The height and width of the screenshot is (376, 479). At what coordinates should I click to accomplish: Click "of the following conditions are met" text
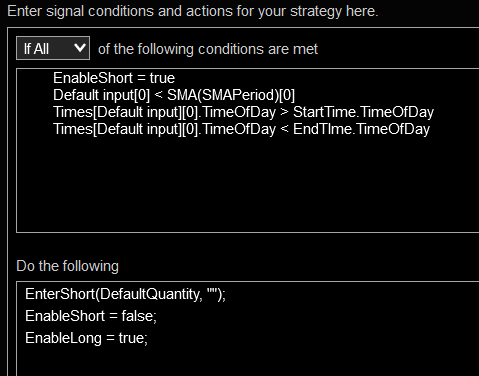(208, 49)
